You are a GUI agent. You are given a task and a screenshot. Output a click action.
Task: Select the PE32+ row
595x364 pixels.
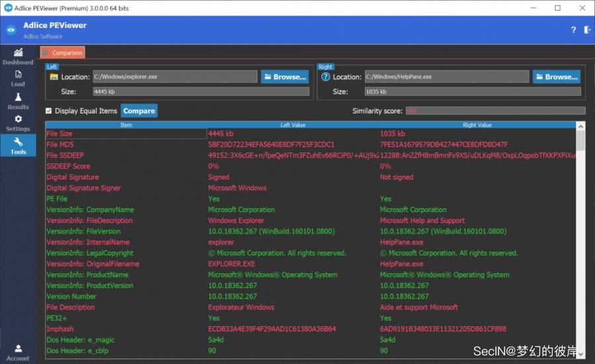pos(311,318)
